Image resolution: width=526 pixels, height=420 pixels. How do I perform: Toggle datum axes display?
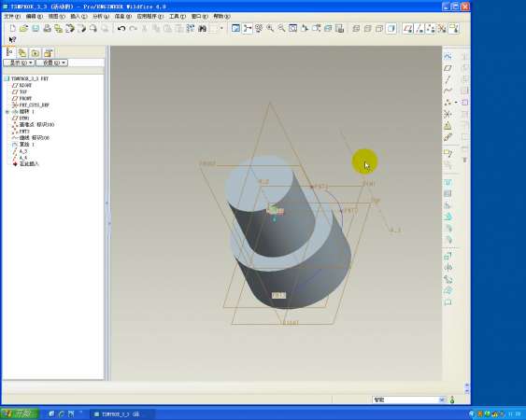click(419, 29)
